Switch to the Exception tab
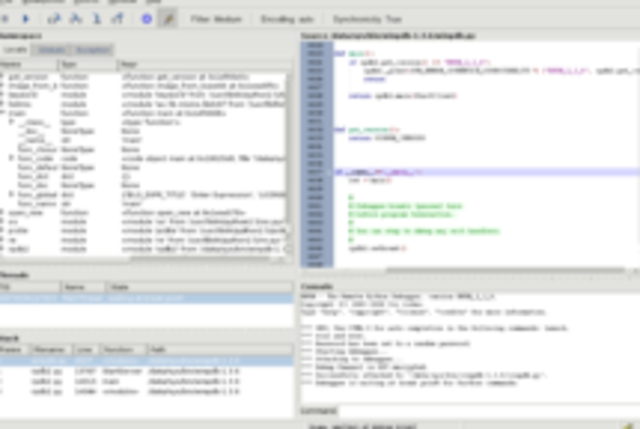This screenshot has height=429, width=640. coord(93,50)
